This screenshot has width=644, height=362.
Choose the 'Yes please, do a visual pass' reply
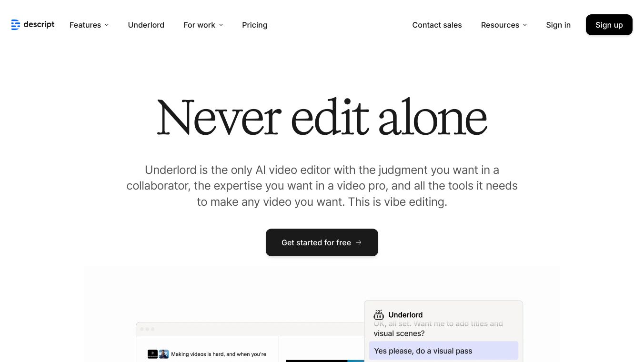[443, 351]
